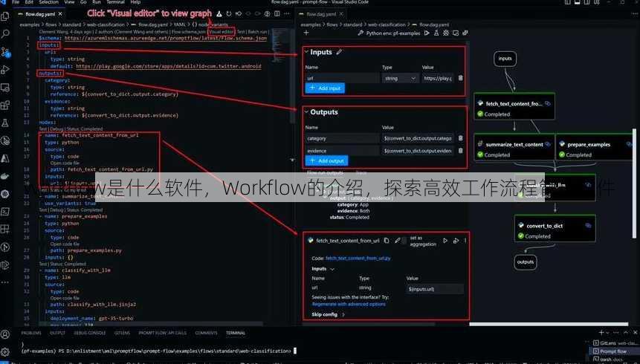Screen dimensions: 640x364
Task: Delete the url input row
Action: click(x=460, y=78)
